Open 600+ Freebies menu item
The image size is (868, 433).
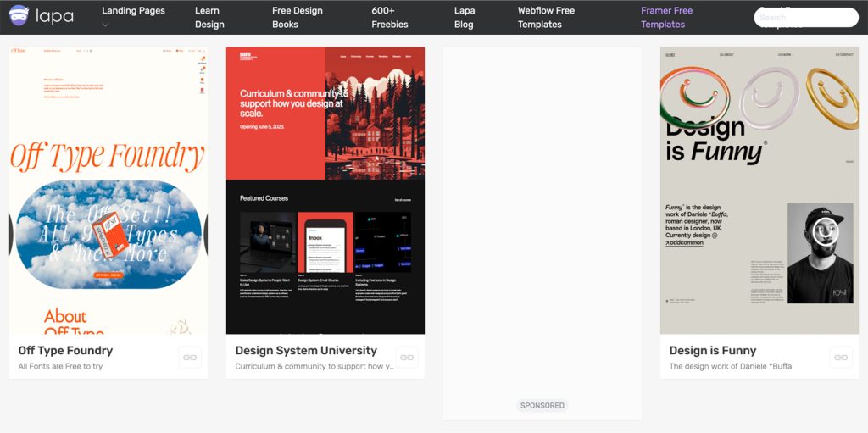(x=390, y=17)
